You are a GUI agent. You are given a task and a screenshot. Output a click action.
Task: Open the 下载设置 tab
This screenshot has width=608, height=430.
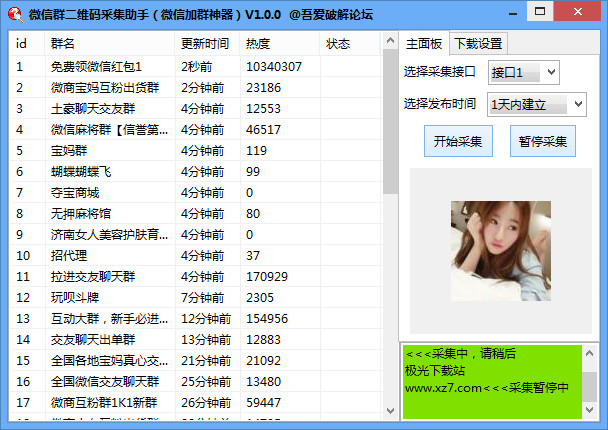tap(478, 44)
